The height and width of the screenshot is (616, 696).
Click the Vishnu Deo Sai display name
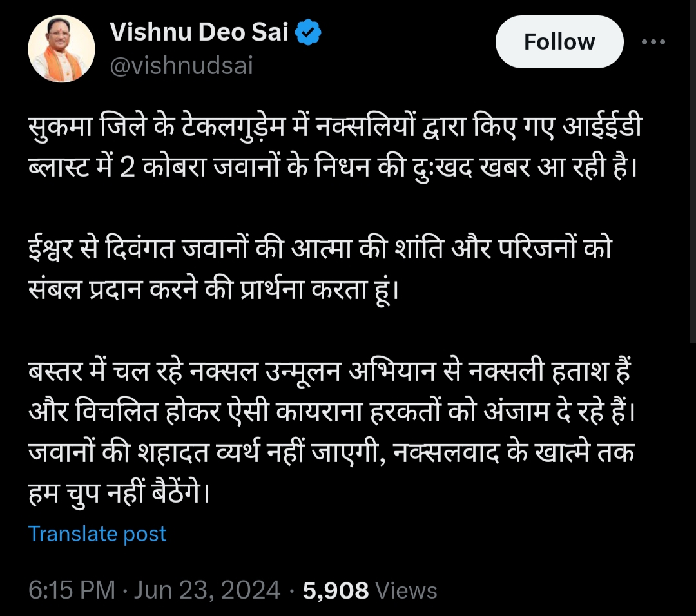[x=200, y=32]
